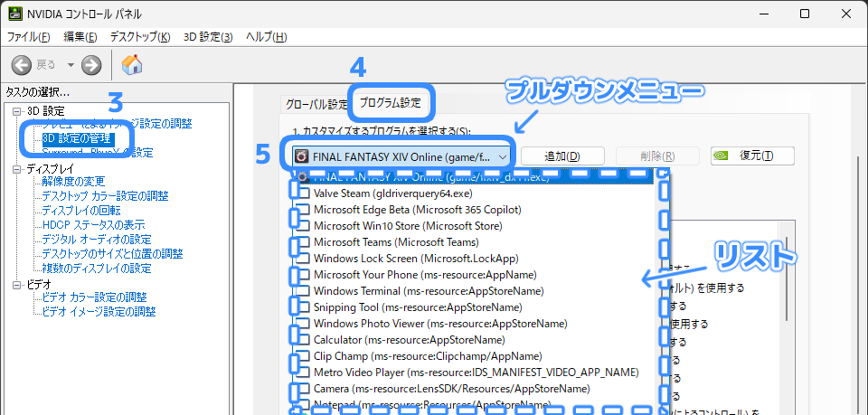Open the ヘルプ menu

tap(266, 37)
